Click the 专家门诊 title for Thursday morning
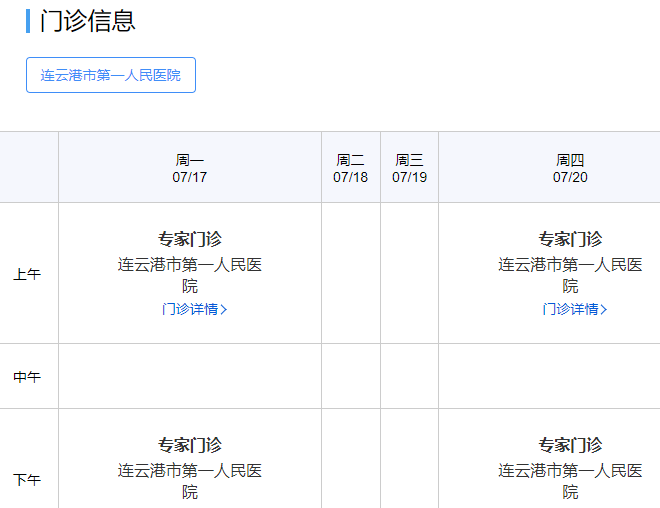The image size is (660, 508). click(x=570, y=239)
